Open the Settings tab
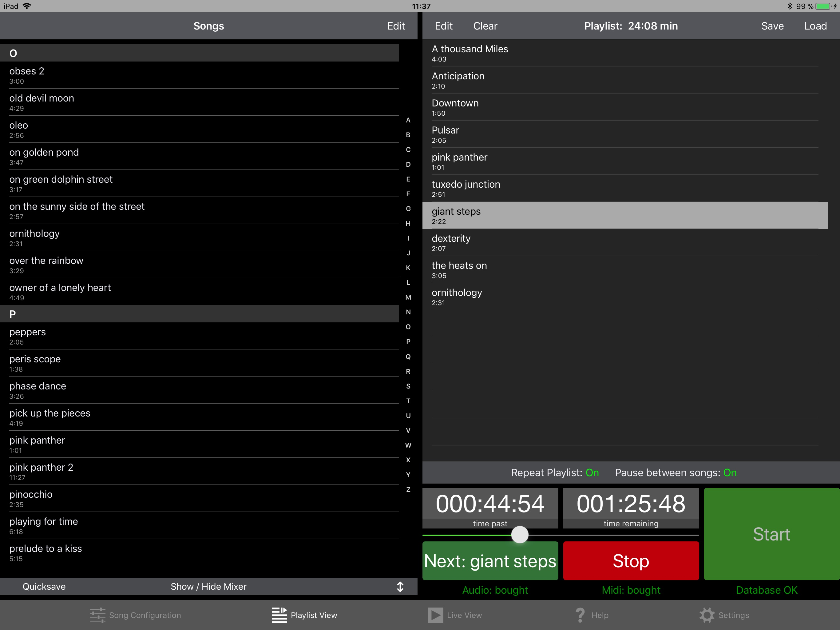This screenshot has width=840, height=630. click(x=724, y=615)
